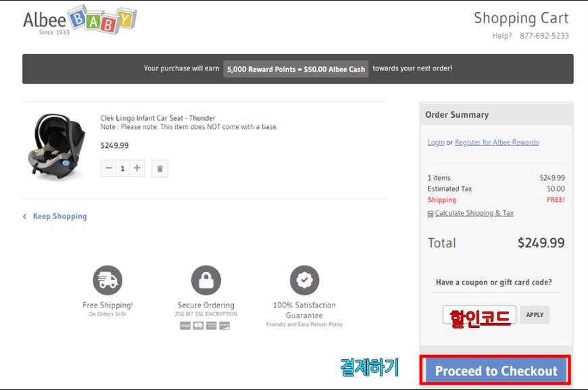Click the product note about no base

(189, 127)
